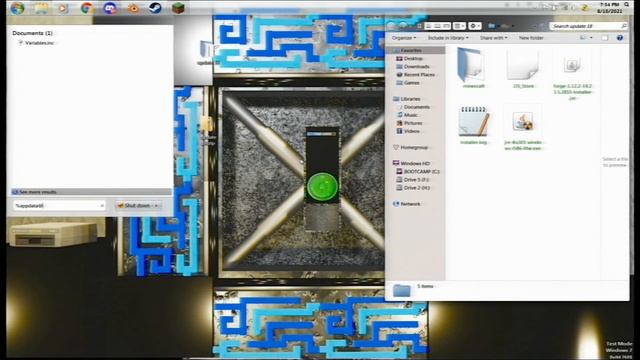Toggle the preview pane button
Viewport: 640px width, 360px height.
coord(605,38)
